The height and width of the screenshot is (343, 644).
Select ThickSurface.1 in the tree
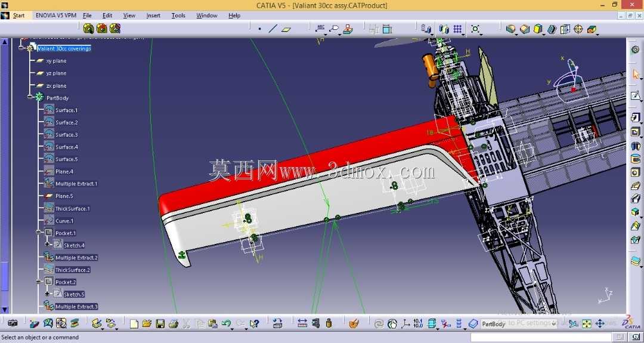point(73,209)
